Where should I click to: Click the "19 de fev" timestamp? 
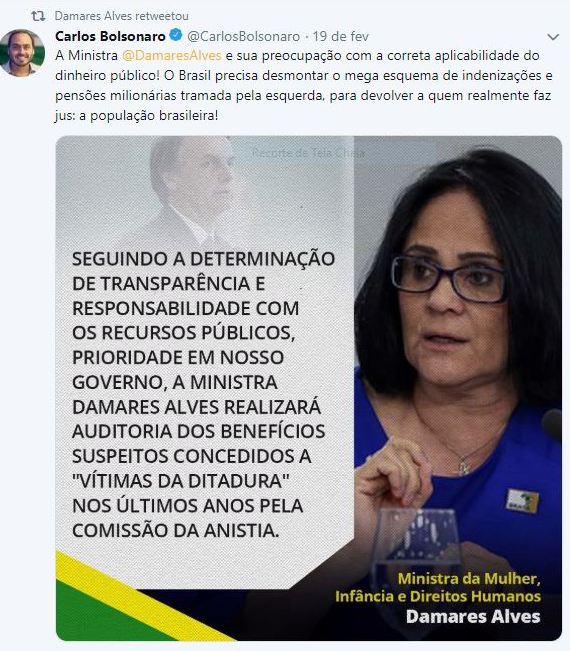(x=340, y=36)
